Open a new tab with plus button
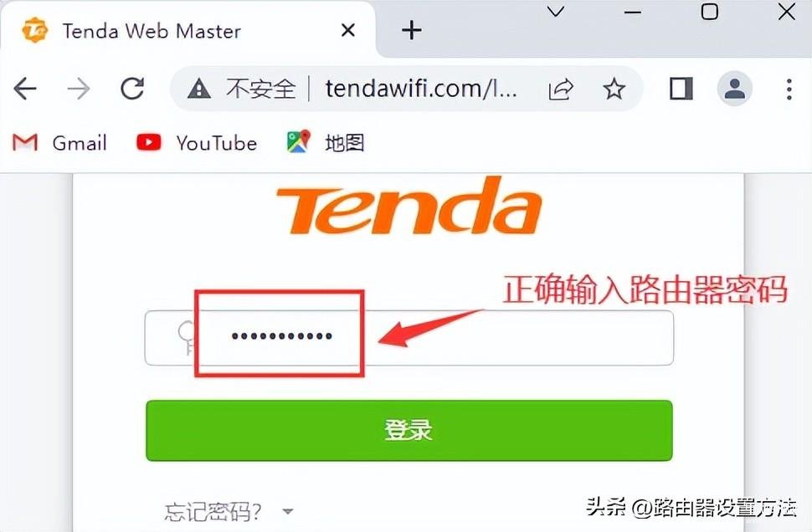812x532 pixels. [412, 30]
